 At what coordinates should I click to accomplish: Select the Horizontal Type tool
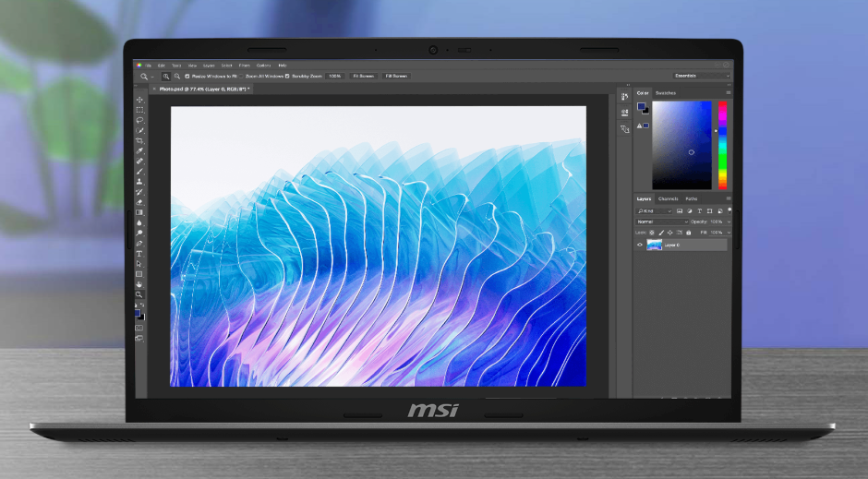[x=139, y=253]
